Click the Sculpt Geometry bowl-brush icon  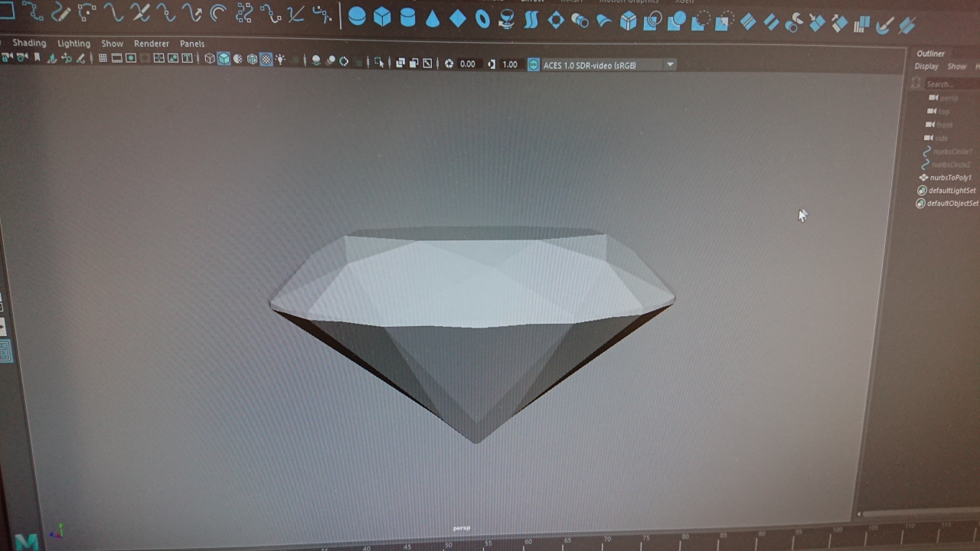[885, 26]
